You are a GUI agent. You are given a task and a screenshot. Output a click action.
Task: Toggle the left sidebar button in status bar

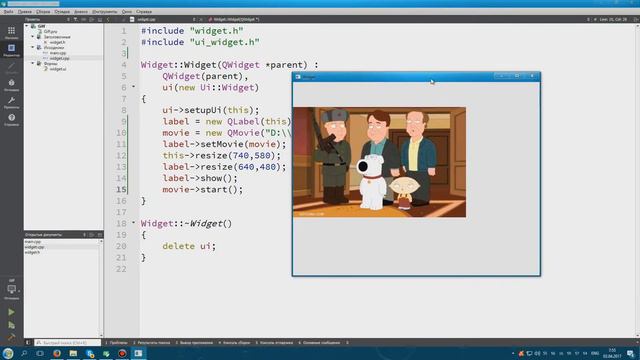[28, 343]
